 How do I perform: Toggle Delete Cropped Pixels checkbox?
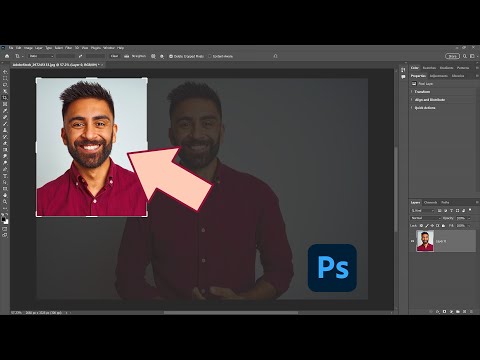pyautogui.click(x=171, y=56)
